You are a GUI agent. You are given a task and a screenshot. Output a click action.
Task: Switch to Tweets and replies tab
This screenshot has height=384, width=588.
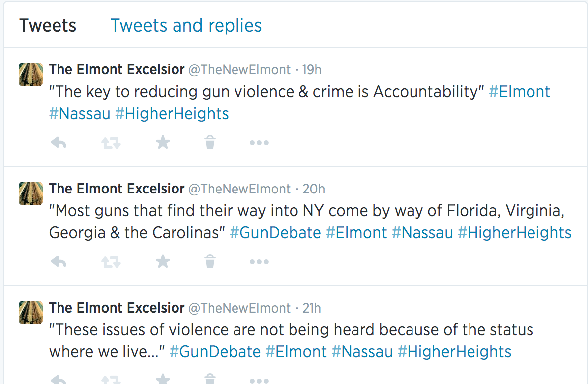[x=186, y=25]
